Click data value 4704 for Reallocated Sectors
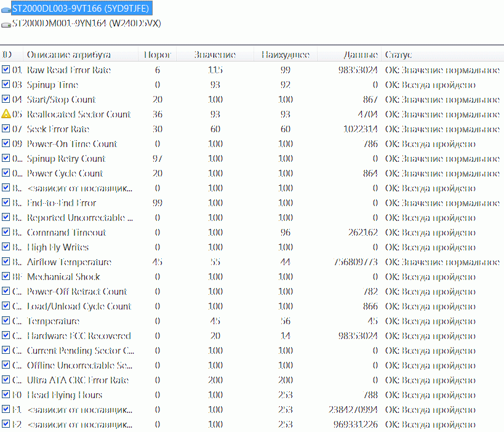The width and height of the screenshot is (504, 432). [x=368, y=114]
